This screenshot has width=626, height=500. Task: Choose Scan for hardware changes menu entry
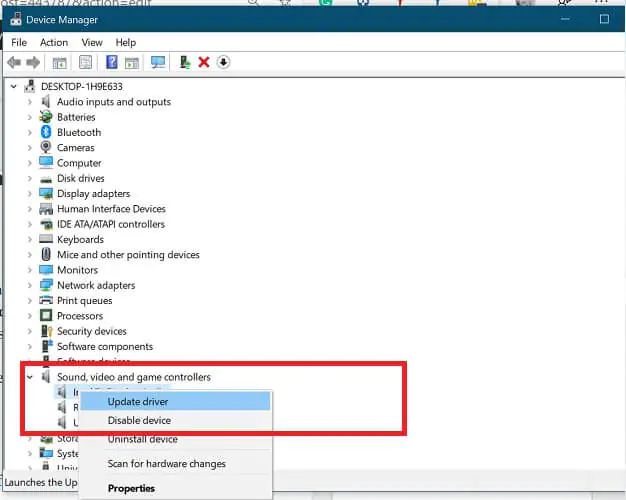[x=175, y=464]
